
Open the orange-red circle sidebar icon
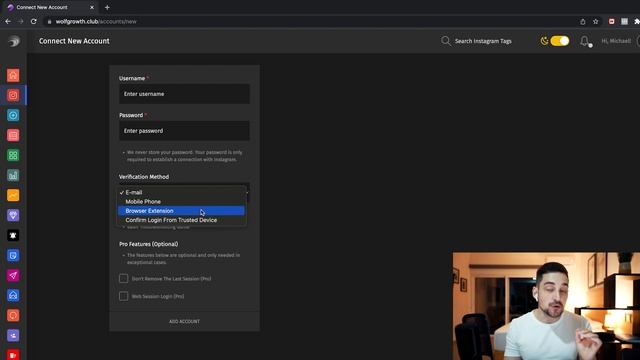13,315
